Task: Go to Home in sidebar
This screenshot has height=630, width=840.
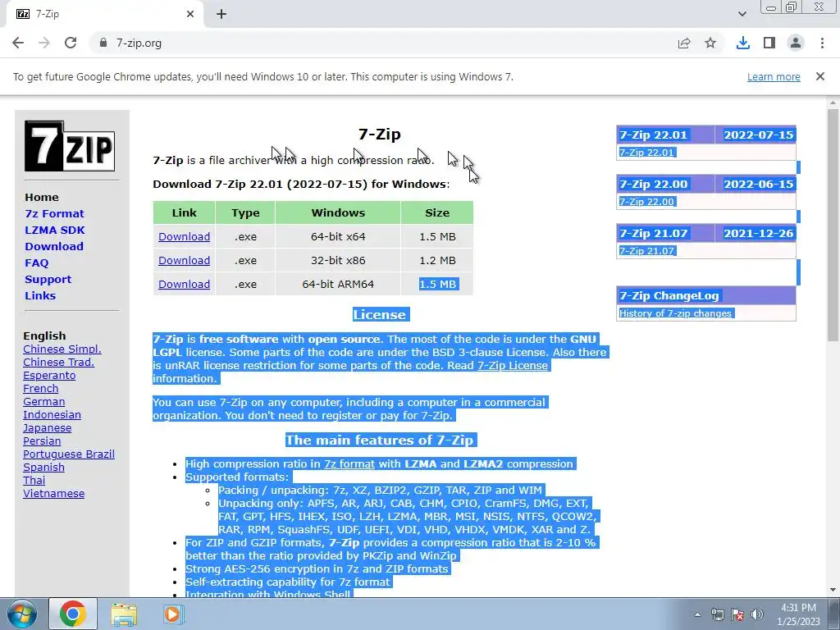Action: (42, 197)
